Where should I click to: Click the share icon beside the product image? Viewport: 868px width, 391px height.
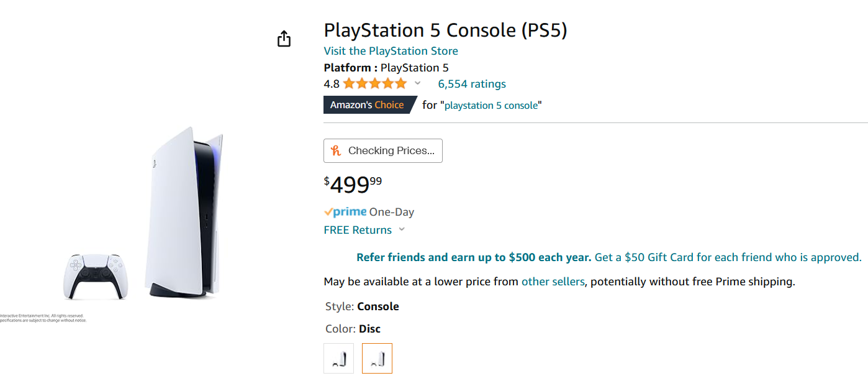click(284, 39)
